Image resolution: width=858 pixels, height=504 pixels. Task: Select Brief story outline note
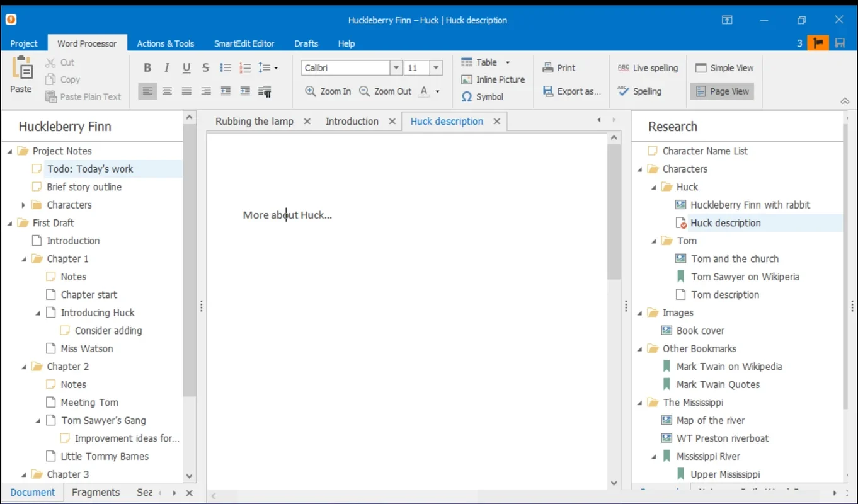(x=84, y=187)
